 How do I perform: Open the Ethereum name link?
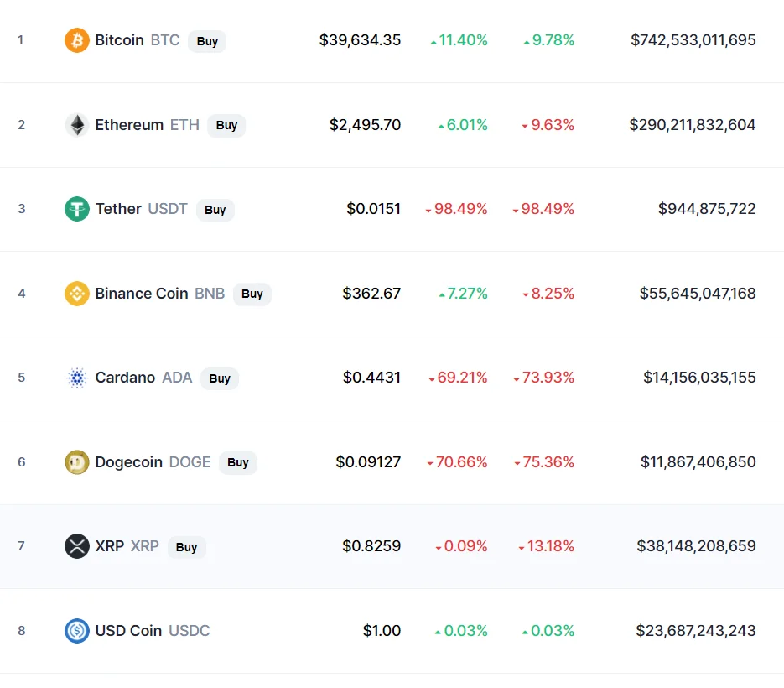coord(129,125)
